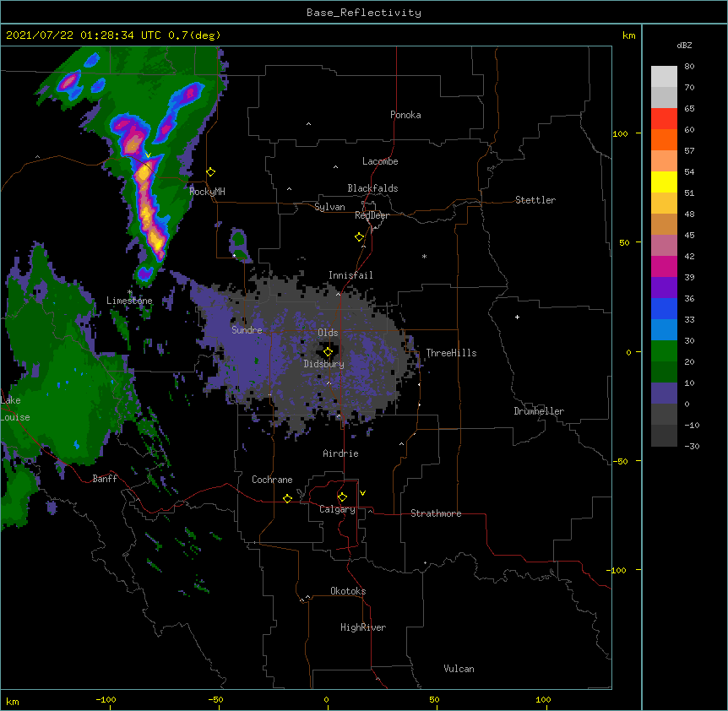
Task: Select the dBZ legend heading
Action: click(x=684, y=45)
